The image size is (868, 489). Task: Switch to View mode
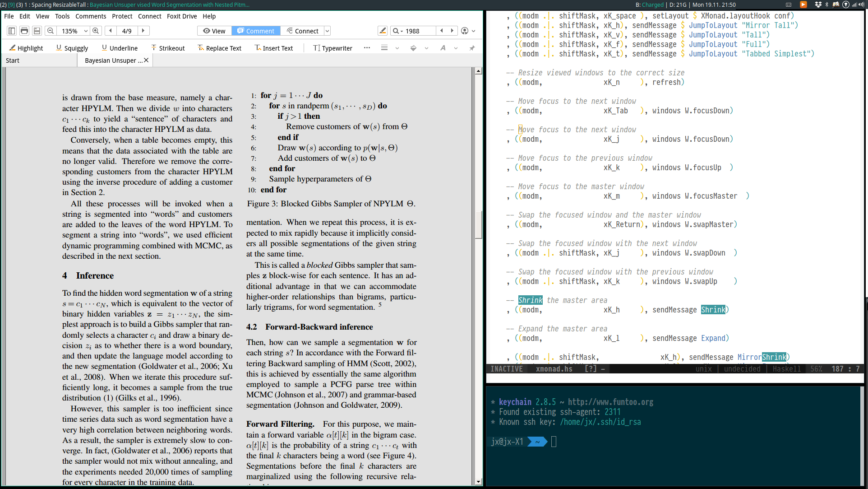(x=214, y=31)
